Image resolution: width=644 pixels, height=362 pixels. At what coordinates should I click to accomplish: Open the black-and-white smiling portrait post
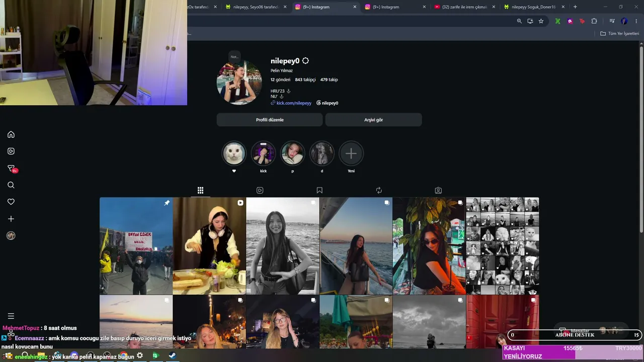click(283, 246)
